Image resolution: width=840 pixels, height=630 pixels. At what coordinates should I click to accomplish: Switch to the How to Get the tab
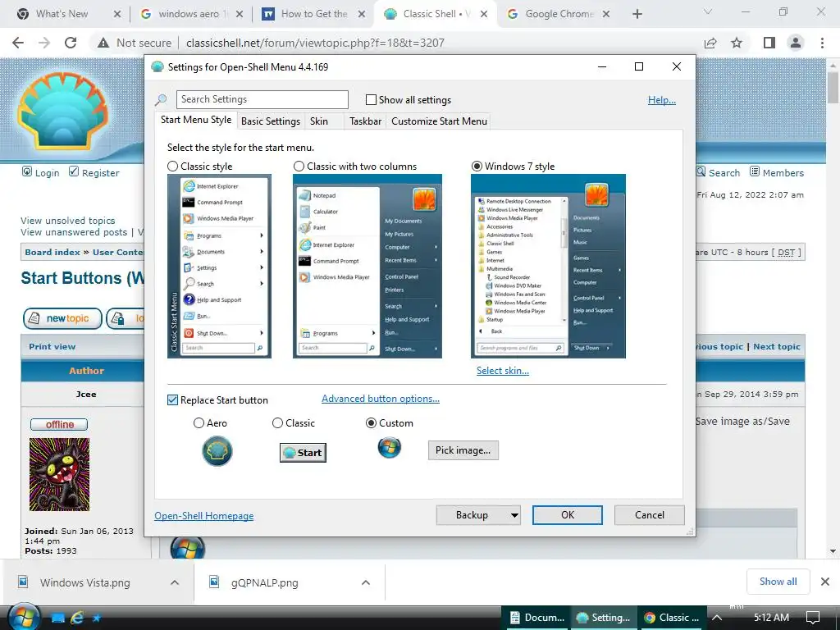(314, 14)
